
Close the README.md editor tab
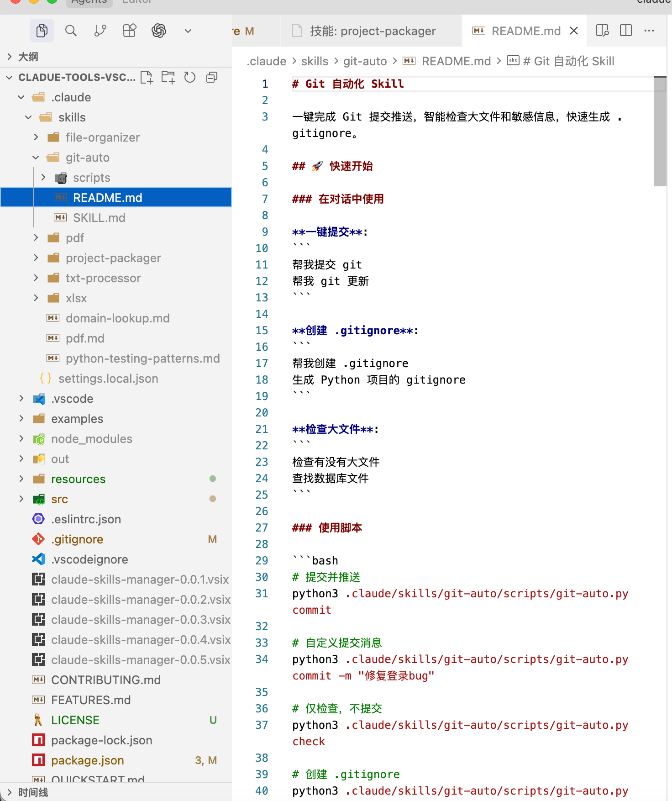tap(574, 31)
